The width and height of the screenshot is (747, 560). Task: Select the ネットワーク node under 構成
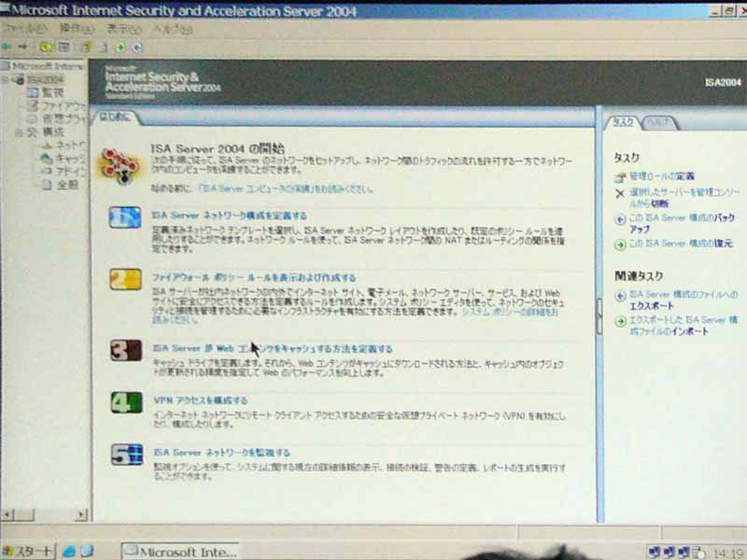63,146
